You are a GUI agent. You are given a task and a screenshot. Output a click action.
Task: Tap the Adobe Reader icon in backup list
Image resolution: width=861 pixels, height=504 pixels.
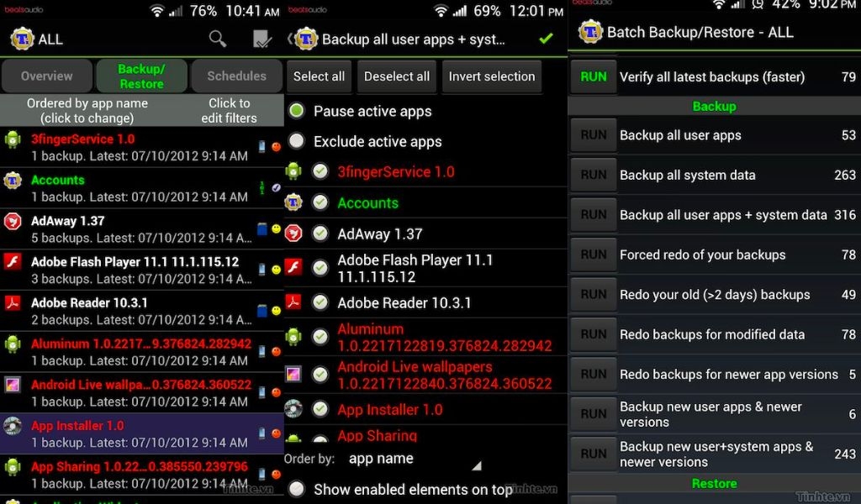point(12,302)
